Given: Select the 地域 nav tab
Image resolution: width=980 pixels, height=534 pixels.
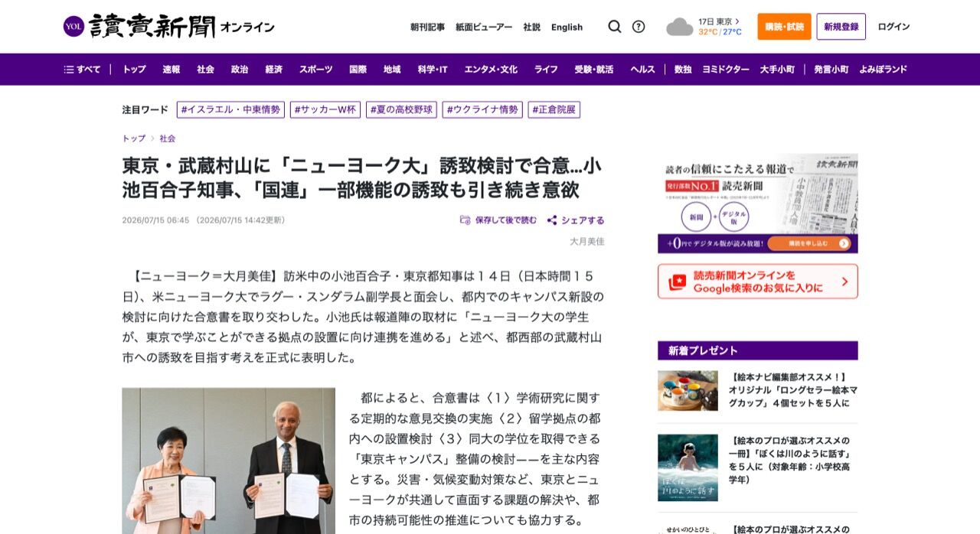Looking at the screenshot, I should click(392, 70).
